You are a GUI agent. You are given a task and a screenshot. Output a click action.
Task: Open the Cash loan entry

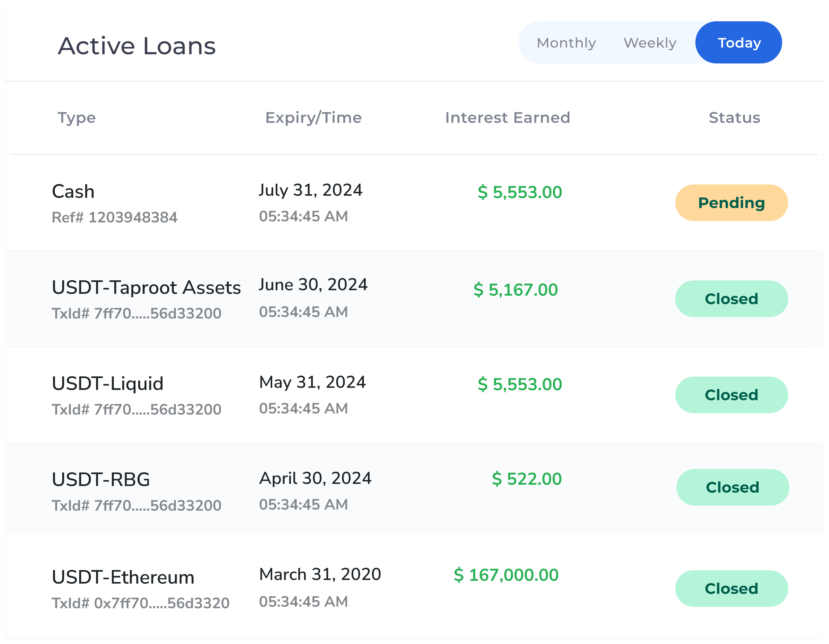pos(73,191)
